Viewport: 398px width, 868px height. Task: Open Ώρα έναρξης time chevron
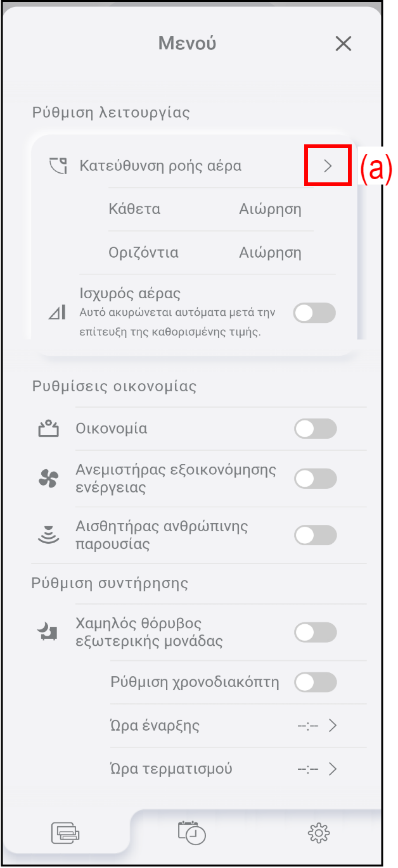click(x=331, y=726)
